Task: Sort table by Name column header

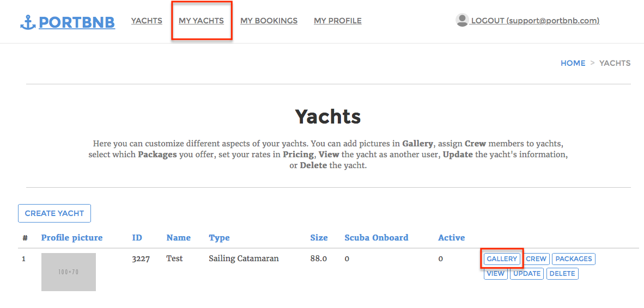Action: coord(179,238)
